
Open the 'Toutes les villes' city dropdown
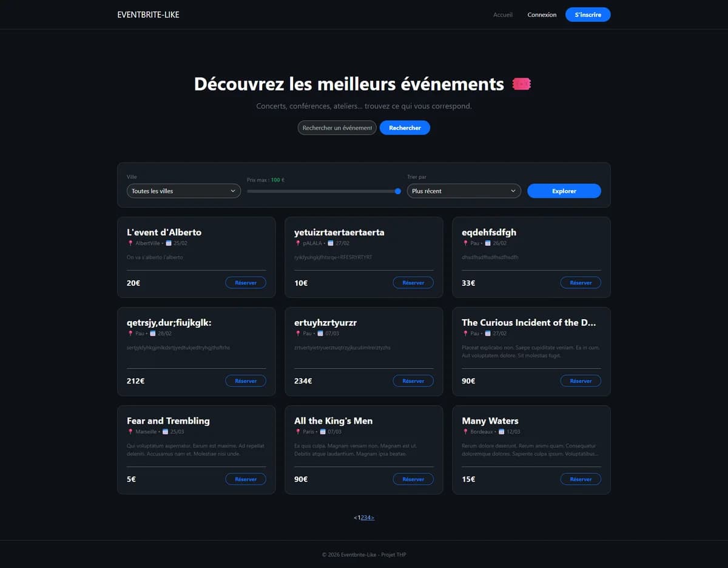[183, 191]
